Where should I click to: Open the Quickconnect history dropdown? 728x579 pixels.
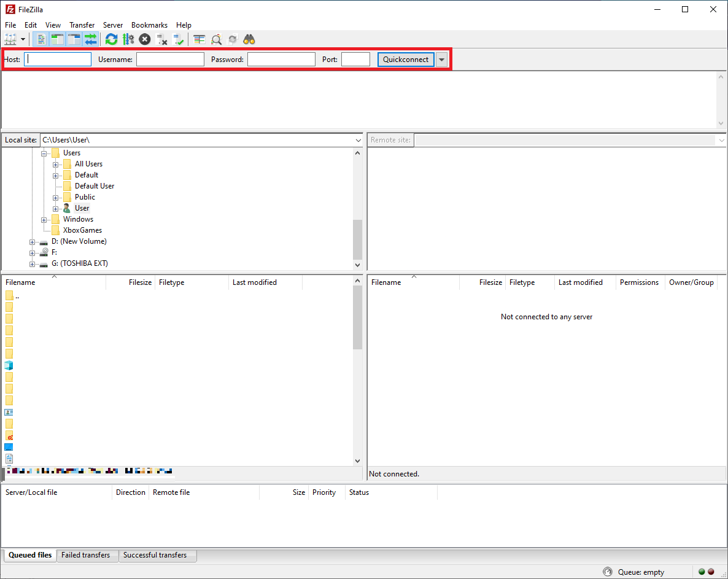pyautogui.click(x=441, y=60)
